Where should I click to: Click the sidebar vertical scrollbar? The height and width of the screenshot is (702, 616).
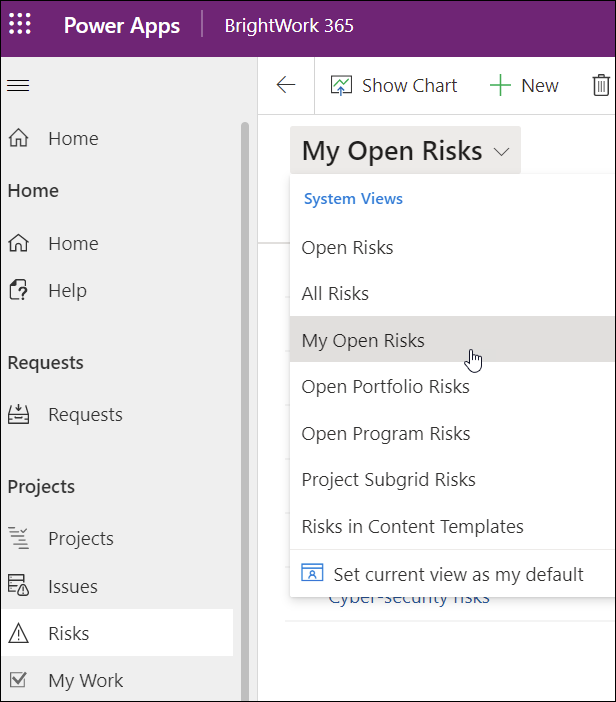(245, 400)
